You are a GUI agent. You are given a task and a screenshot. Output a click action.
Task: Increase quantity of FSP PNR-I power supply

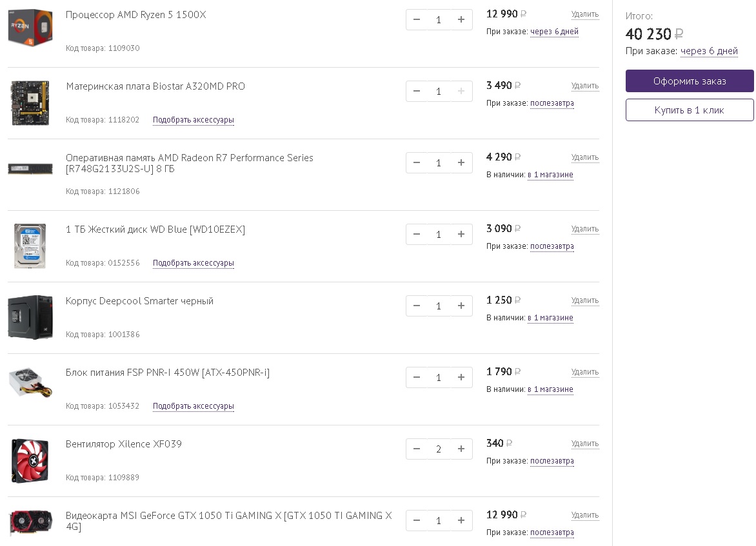click(x=461, y=378)
